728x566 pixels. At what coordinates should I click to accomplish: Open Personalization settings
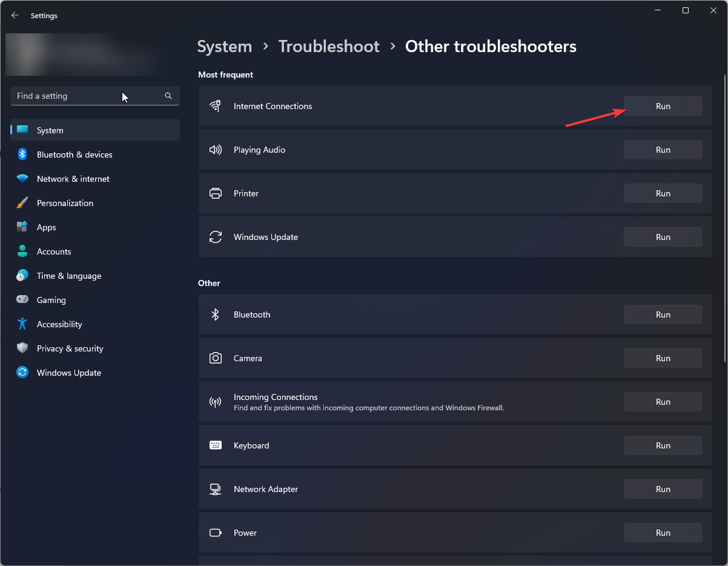[95, 203]
